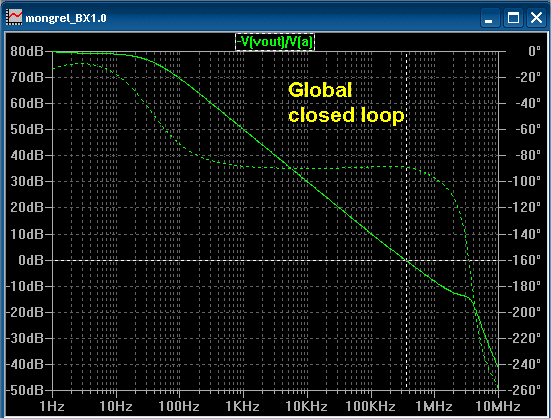Viewport: 551px width, 419px height.
Task: Click the 10KHz frequency axis label
Action: [x=306, y=407]
